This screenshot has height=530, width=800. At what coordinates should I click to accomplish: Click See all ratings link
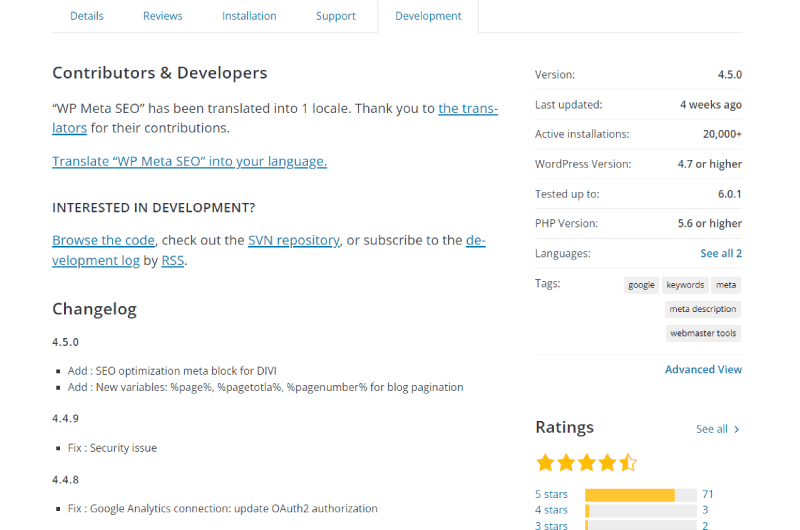[712, 429]
